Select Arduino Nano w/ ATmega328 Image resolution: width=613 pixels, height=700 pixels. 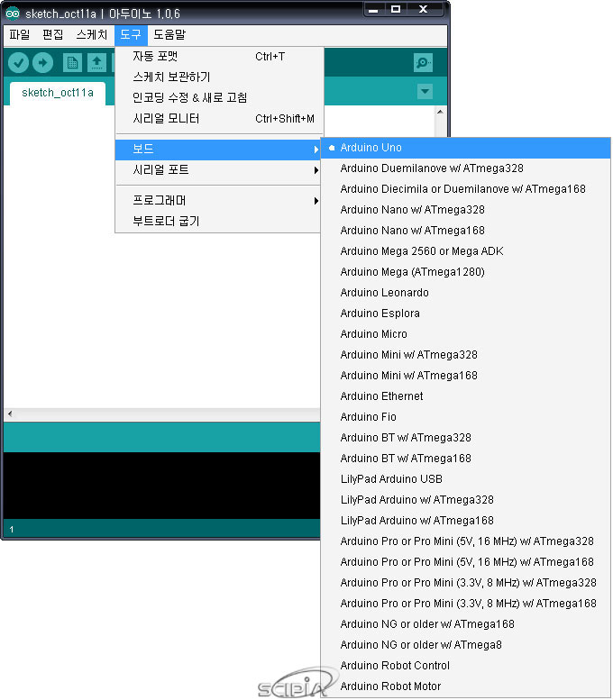tap(465, 210)
